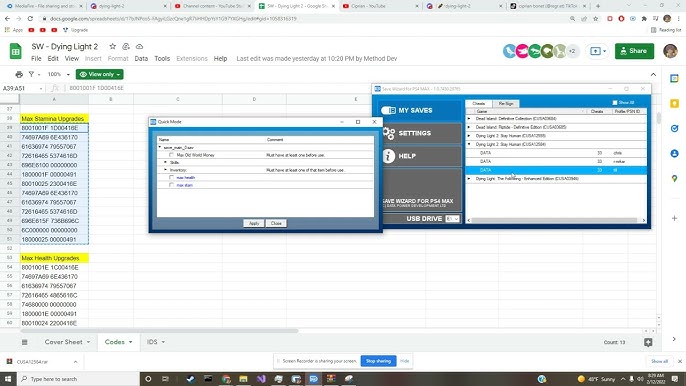The height and width of the screenshot is (386, 686).
Task: Click Show all downloads link
Action: coord(659,361)
